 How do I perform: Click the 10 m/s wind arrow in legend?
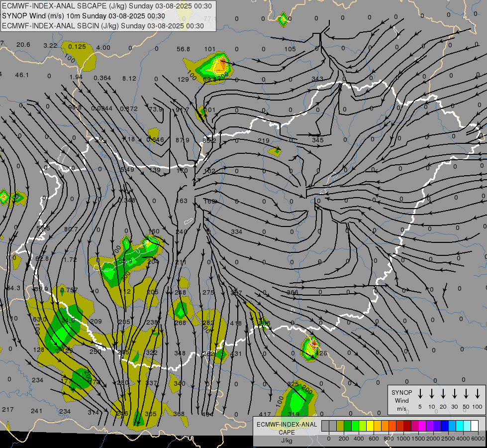pos(432,394)
